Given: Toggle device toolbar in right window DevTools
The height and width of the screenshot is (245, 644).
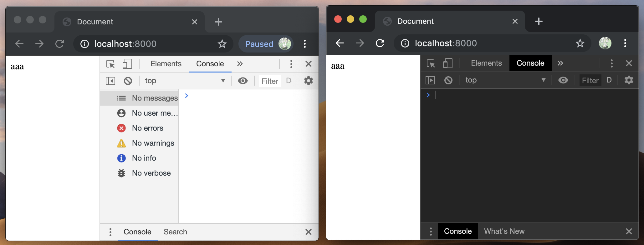Looking at the screenshot, I should (x=447, y=63).
